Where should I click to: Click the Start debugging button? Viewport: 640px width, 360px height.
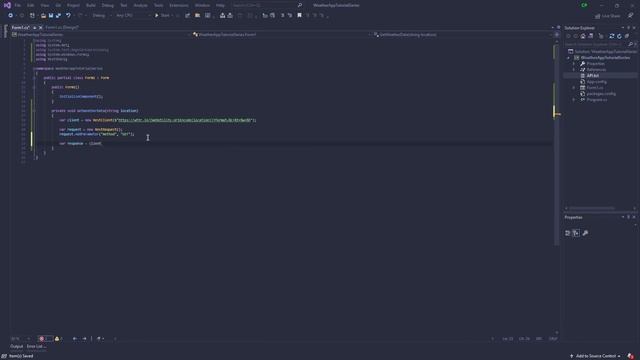[162, 16]
